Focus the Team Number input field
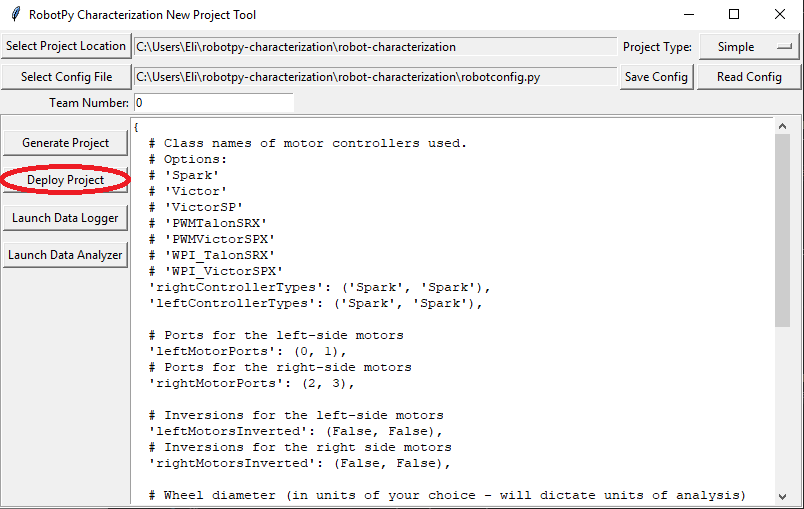Viewport: 804px width, 509px height. pyautogui.click(x=213, y=103)
